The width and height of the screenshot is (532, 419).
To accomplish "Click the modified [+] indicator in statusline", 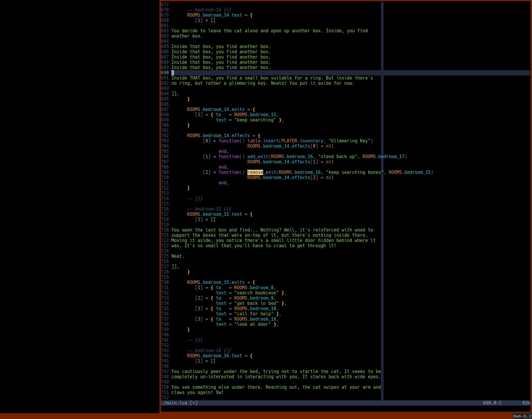I will [x=194, y=403].
